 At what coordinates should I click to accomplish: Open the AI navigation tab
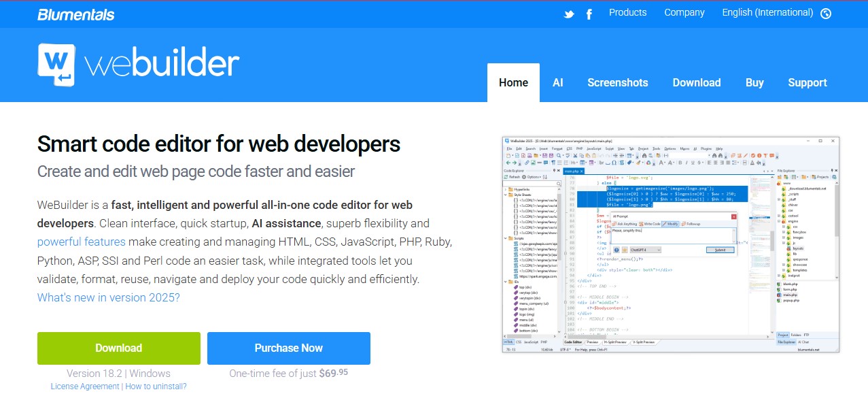click(558, 82)
